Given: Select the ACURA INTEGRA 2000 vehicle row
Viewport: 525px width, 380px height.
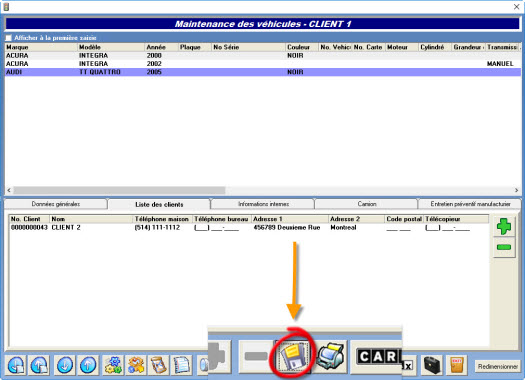Looking at the screenshot, I should (263, 56).
